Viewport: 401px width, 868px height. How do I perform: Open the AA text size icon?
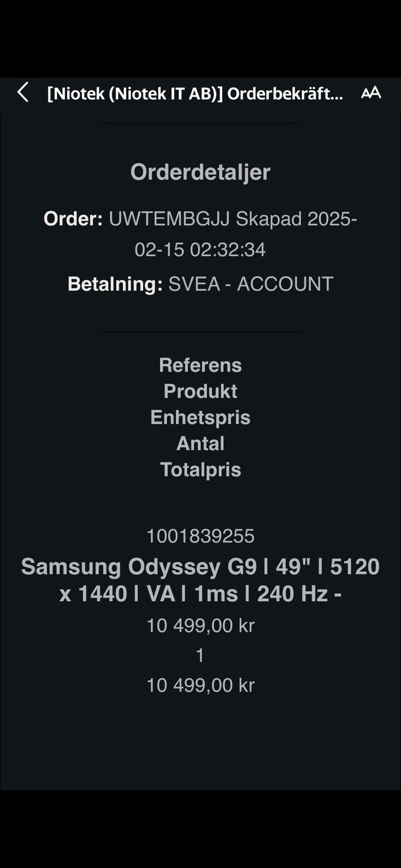(371, 93)
